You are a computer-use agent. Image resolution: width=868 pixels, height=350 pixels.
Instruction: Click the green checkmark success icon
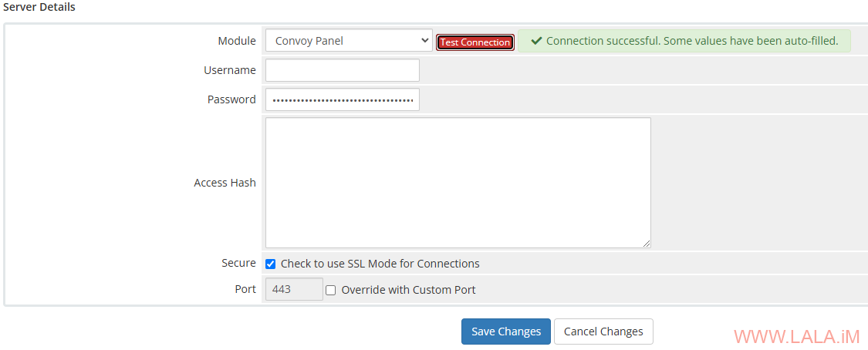pyautogui.click(x=536, y=41)
